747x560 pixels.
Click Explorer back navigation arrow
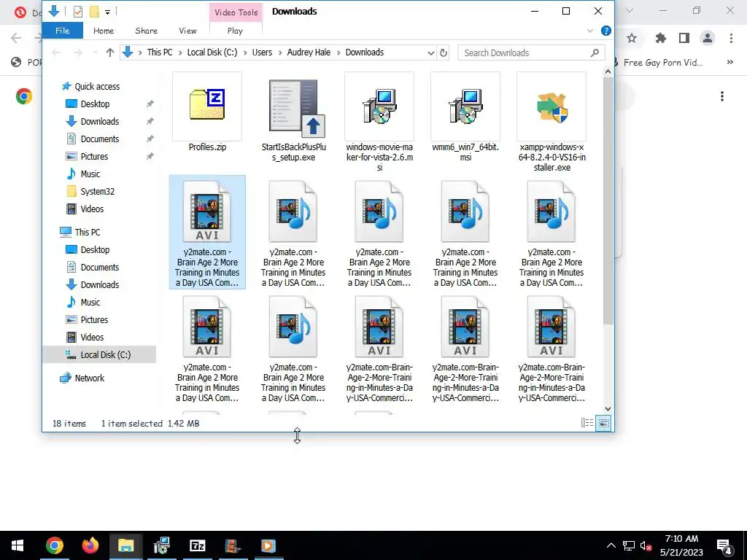coord(56,52)
